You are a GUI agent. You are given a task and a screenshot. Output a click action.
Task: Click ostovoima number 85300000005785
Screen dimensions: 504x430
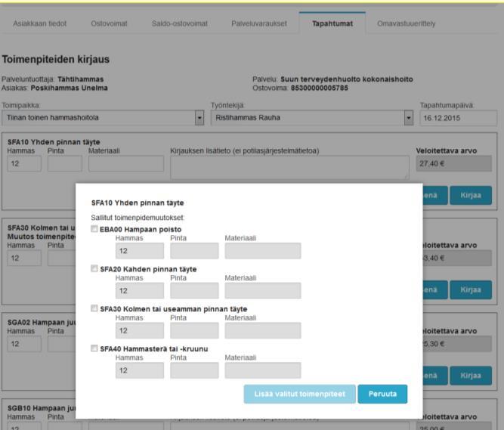tap(320, 88)
